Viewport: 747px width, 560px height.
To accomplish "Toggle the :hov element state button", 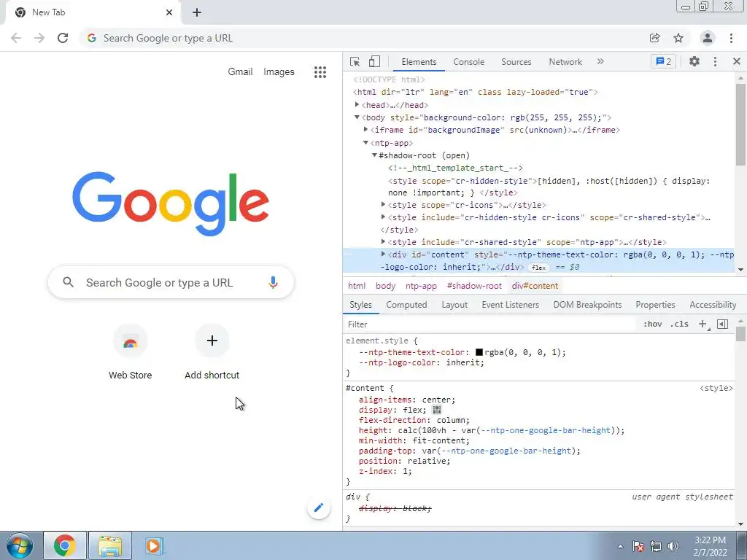I will point(653,324).
